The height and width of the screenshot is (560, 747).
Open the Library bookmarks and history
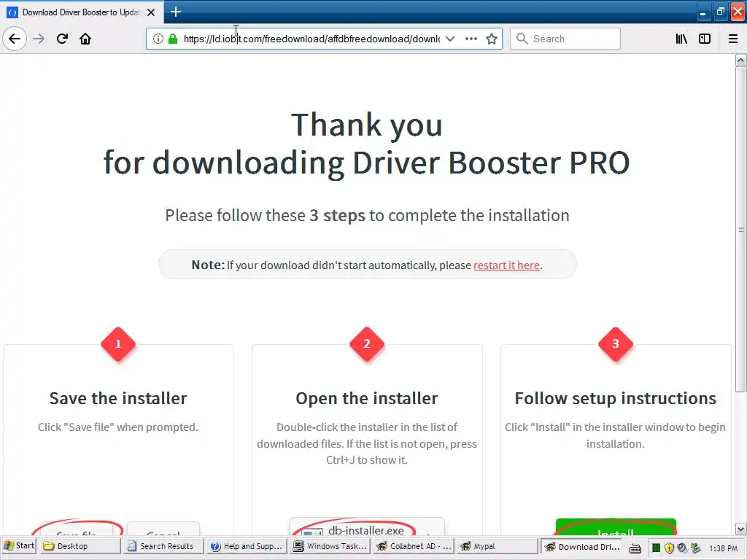tap(682, 39)
